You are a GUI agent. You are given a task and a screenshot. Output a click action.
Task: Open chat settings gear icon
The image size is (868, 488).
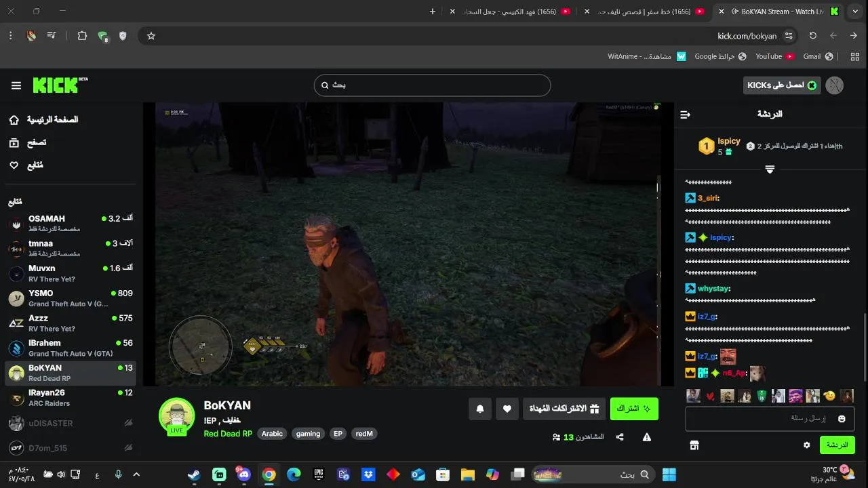click(x=806, y=445)
